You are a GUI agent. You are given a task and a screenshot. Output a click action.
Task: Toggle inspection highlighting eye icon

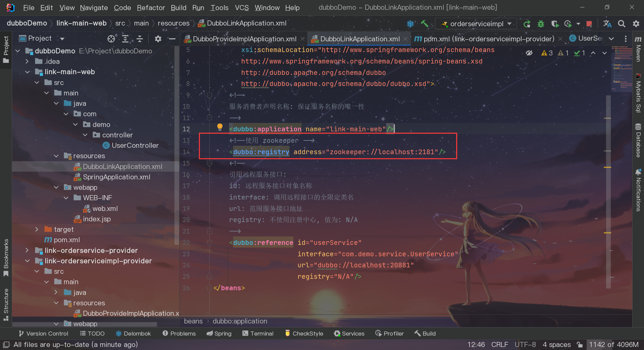(x=529, y=53)
